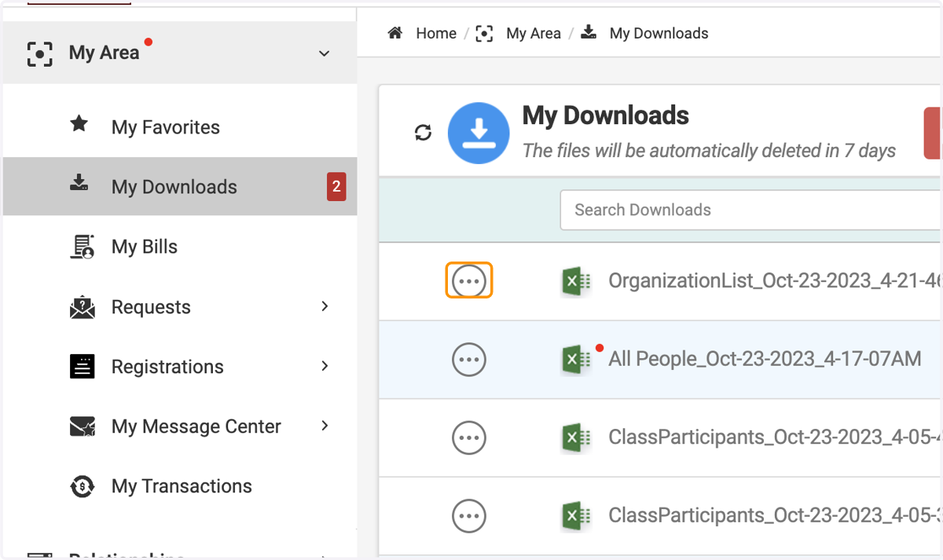Click the download icon in the breadcrumb
This screenshot has height=560, width=943.
click(x=589, y=32)
